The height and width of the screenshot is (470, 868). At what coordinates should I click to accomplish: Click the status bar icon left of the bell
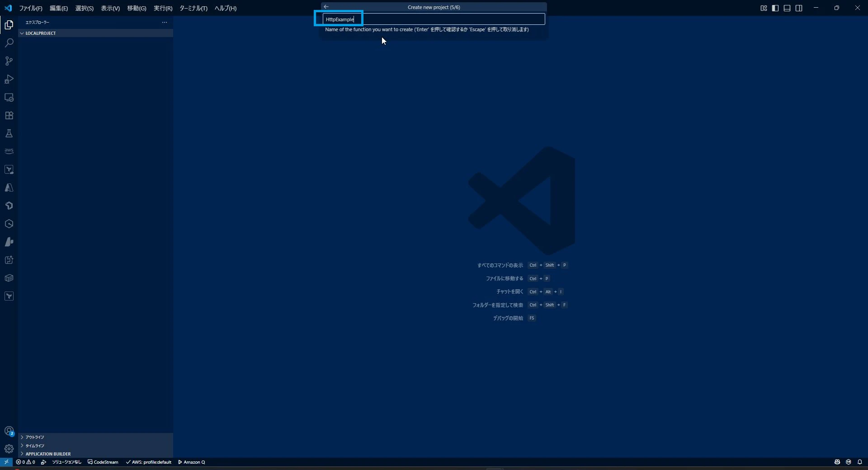pyautogui.click(x=849, y=462)
